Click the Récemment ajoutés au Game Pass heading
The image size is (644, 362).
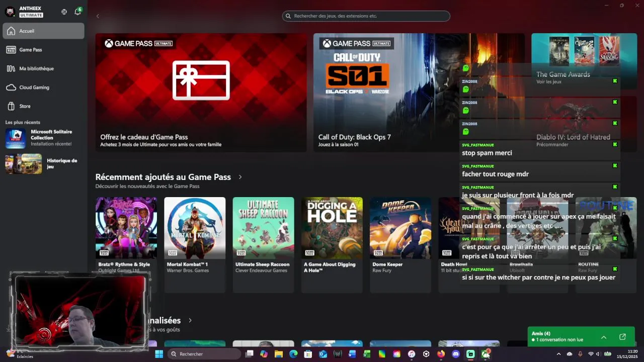(x=163, y=177)
